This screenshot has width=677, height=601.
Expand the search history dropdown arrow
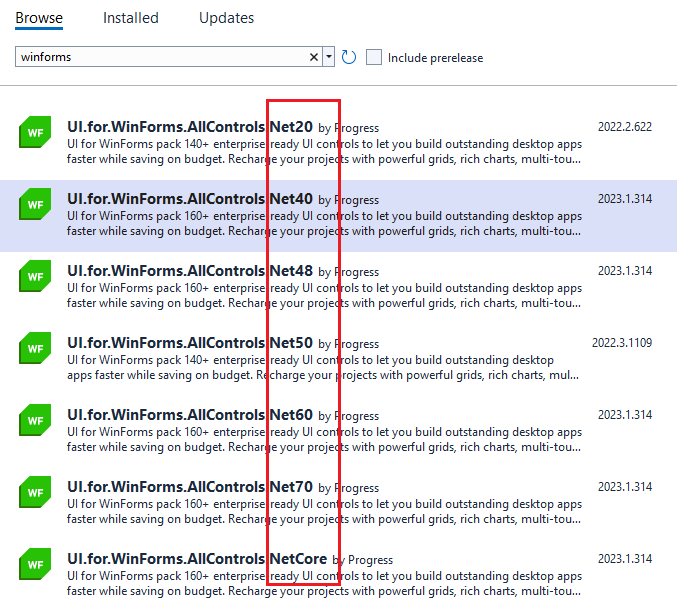[329, 57]
